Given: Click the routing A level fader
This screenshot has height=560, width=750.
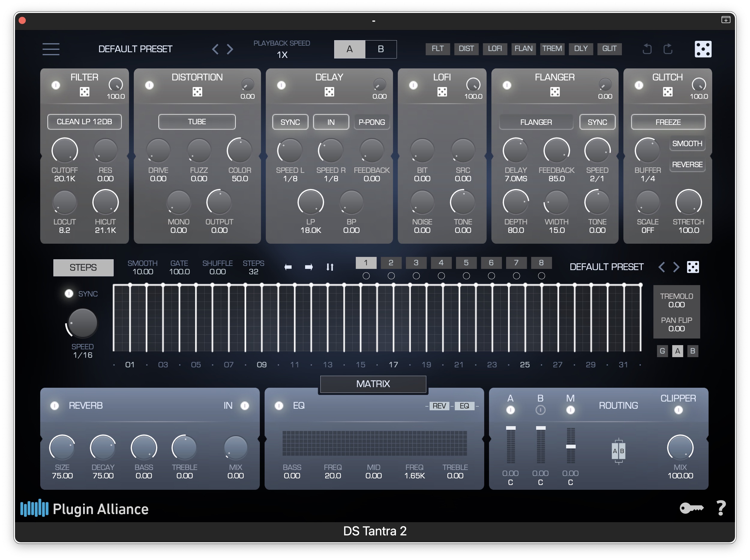Looking at the screenshot, I should (510, 444).
